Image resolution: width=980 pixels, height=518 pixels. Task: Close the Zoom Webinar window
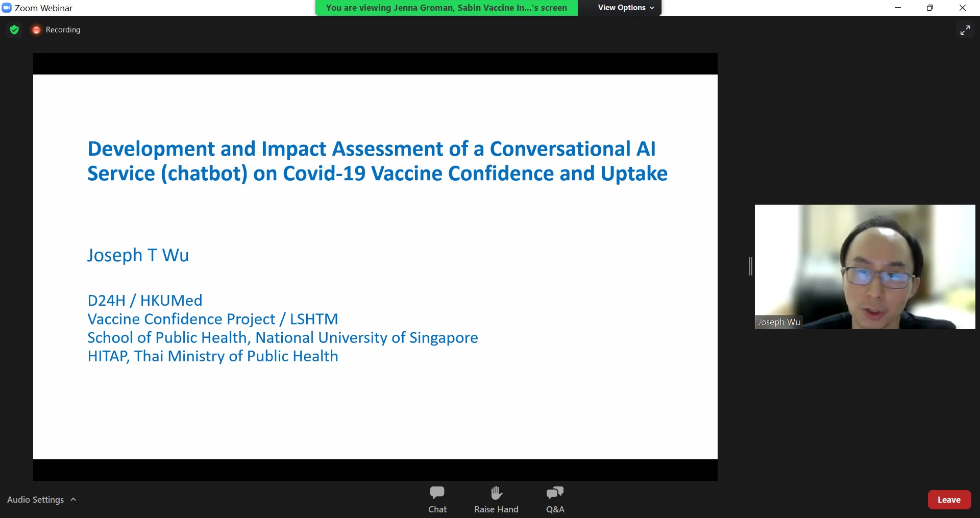pos(963,8)
